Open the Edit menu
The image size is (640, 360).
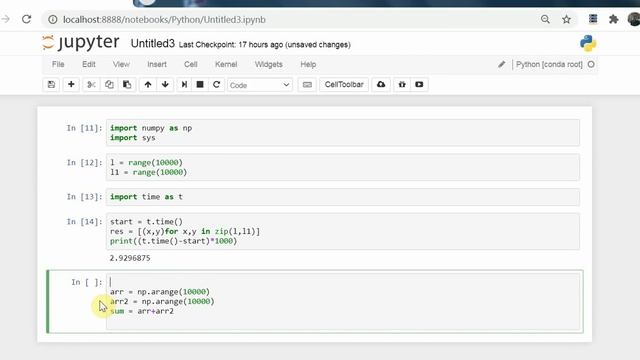(x=89, y=64)
